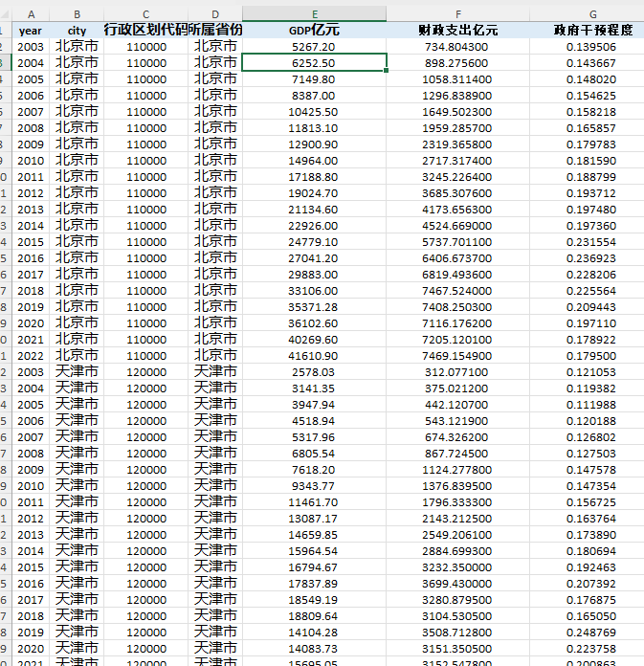Select GDP cell 9343.77
The image size is (644, 666).
click(x=315, y=486)
